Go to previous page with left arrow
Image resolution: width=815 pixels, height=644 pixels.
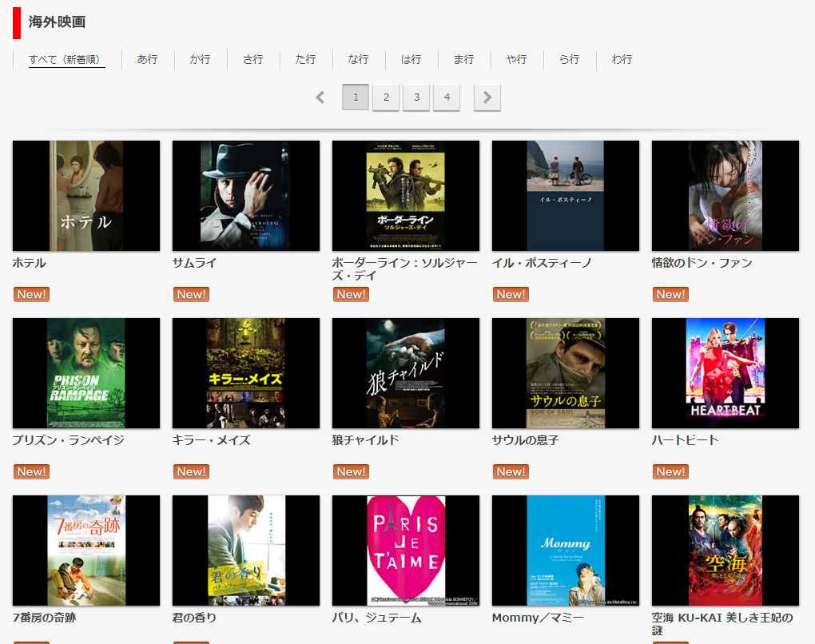pos(320,97)
